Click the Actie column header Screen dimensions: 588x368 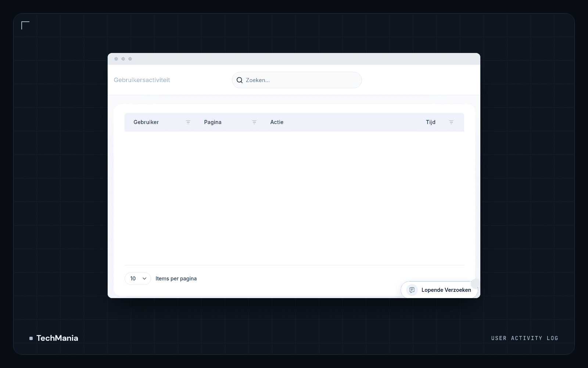(x=277, y=122)
